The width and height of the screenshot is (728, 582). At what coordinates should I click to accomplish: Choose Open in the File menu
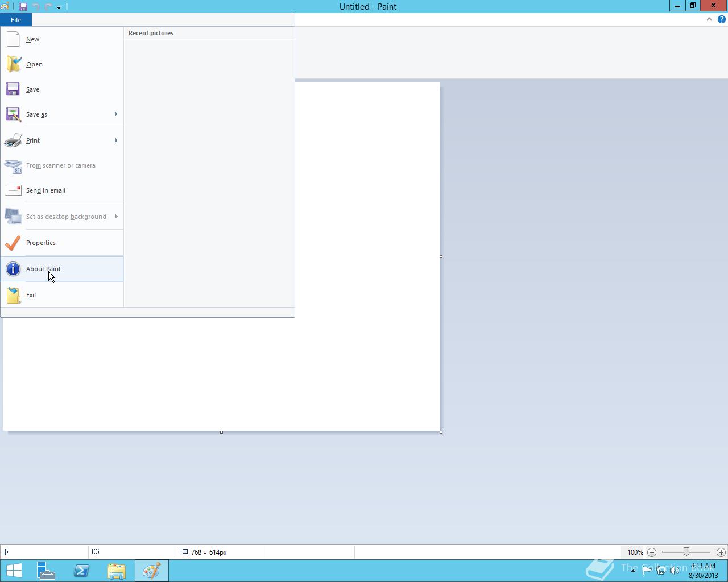click(x=62, y=64)
